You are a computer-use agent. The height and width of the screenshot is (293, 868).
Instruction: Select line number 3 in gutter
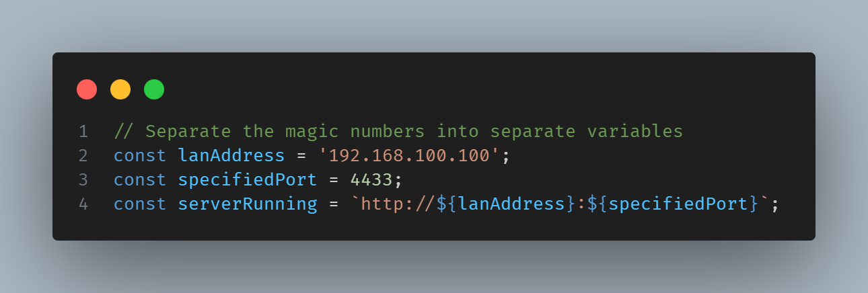(x=83, y=179)
